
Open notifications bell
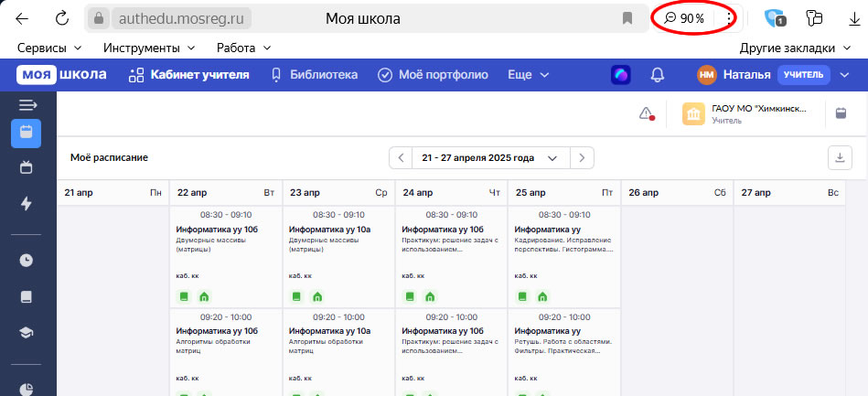click(657, 75)
